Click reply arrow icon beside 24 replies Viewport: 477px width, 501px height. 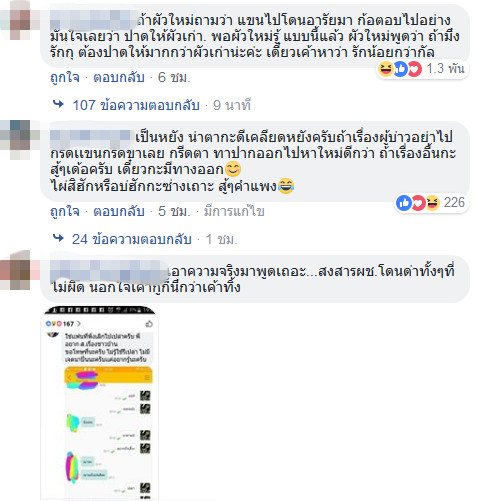pyautogui.click(x=58, y=238)
